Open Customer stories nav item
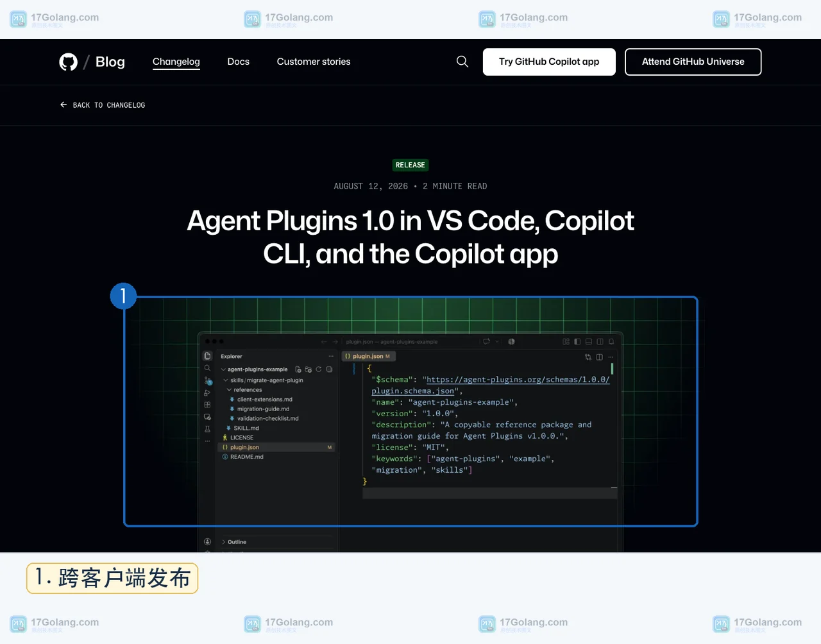The height and width of the screenshot is (644, 821). pos(314,62)
